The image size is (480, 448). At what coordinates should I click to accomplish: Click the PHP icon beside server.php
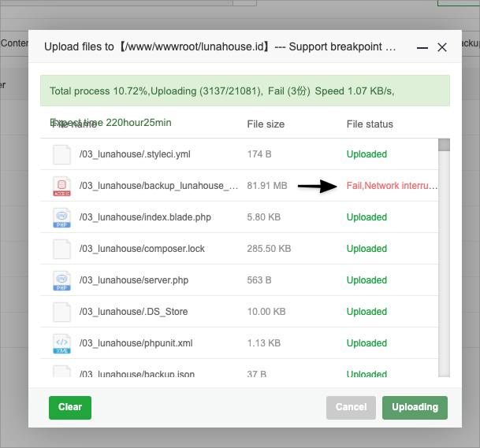61,280
